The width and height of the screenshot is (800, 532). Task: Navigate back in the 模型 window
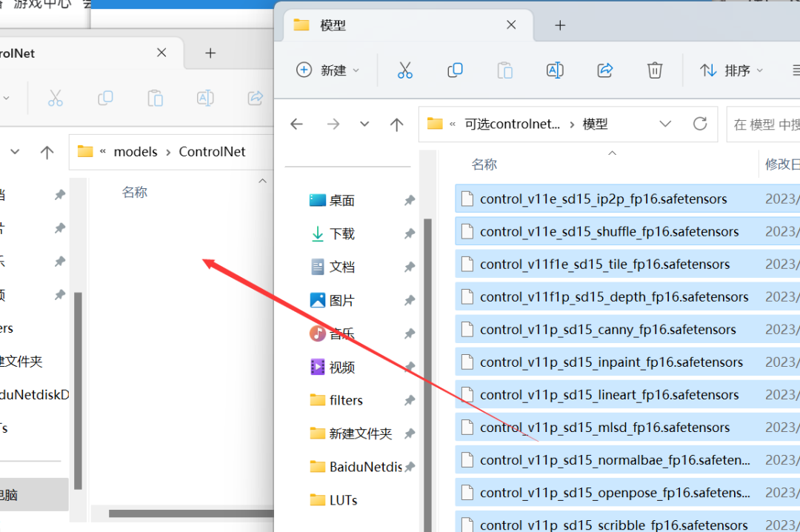[297, 124]
